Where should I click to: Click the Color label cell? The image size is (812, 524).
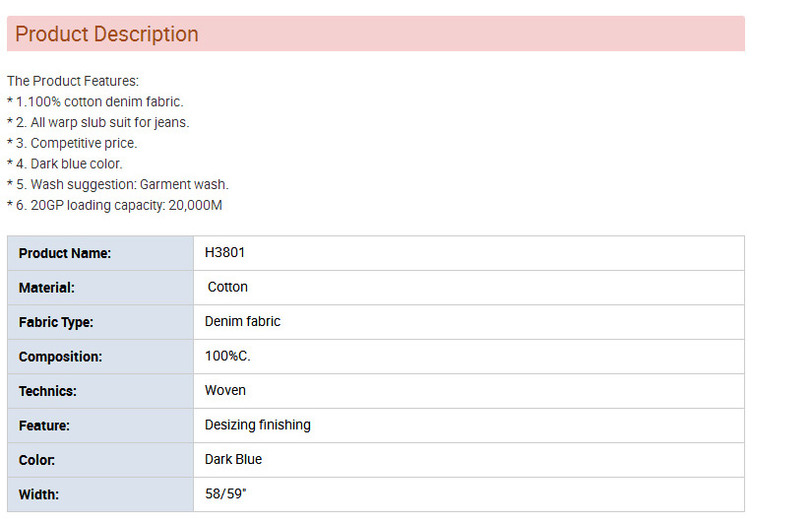[x=100, y=460]
